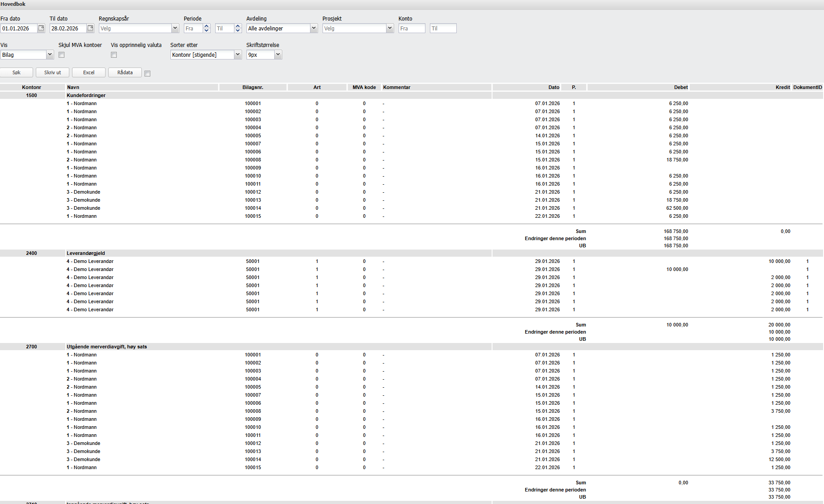The height and width of the screenshot is (504, 824).
Task: Print the report using Skriv ut
Action: pos(52,72)
